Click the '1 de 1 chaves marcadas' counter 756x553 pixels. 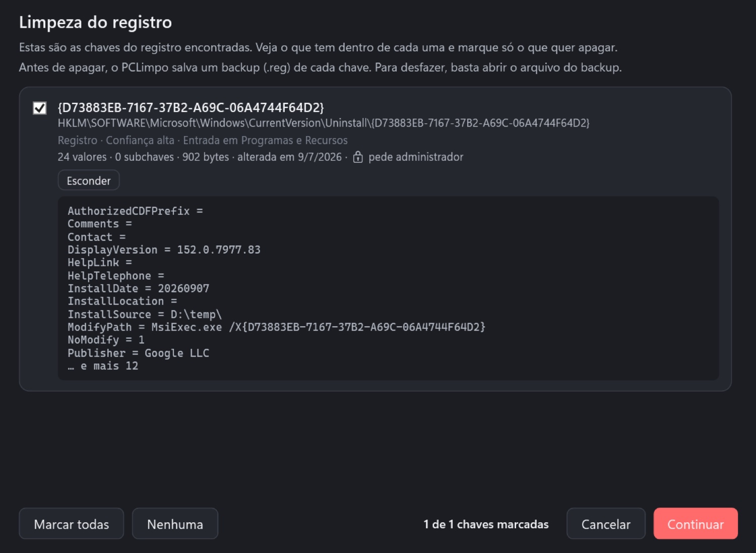tap(486, 524)
